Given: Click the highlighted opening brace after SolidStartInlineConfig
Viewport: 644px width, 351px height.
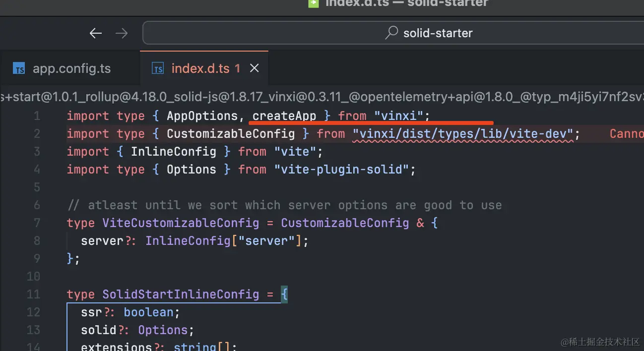Looking at the screenshot, I should click(x=284, y=294).
